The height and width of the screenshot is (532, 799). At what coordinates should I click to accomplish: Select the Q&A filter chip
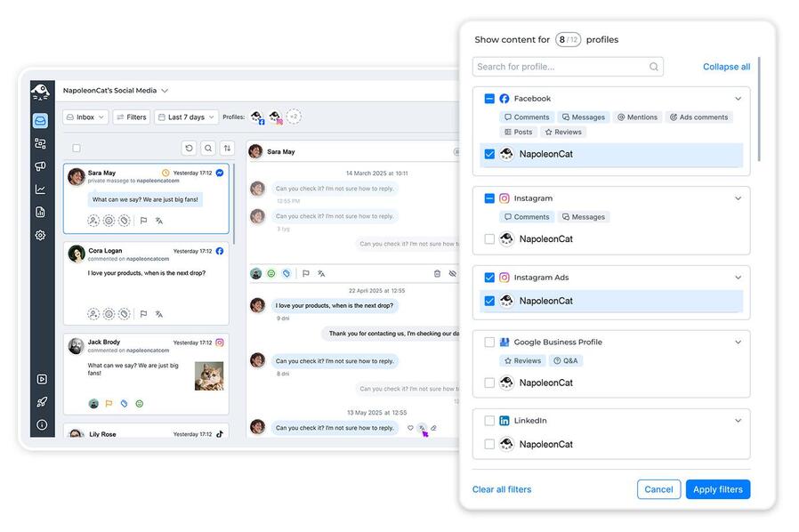(x=566, y=361)
